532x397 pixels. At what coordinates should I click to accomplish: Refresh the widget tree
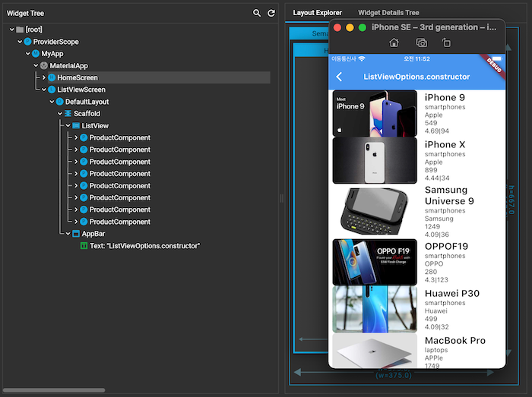click(271, 13)
